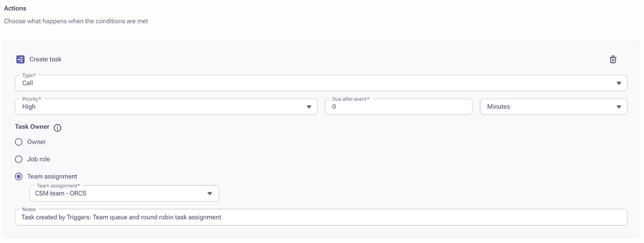Viewport: 644px width, 243px height.
Task: Select the Job role radio button
Action: pyautogui.click(x=19, y=159)
